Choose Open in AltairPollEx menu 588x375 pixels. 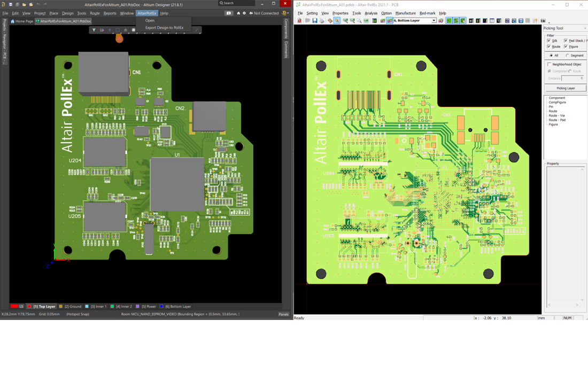coord(150,21)
